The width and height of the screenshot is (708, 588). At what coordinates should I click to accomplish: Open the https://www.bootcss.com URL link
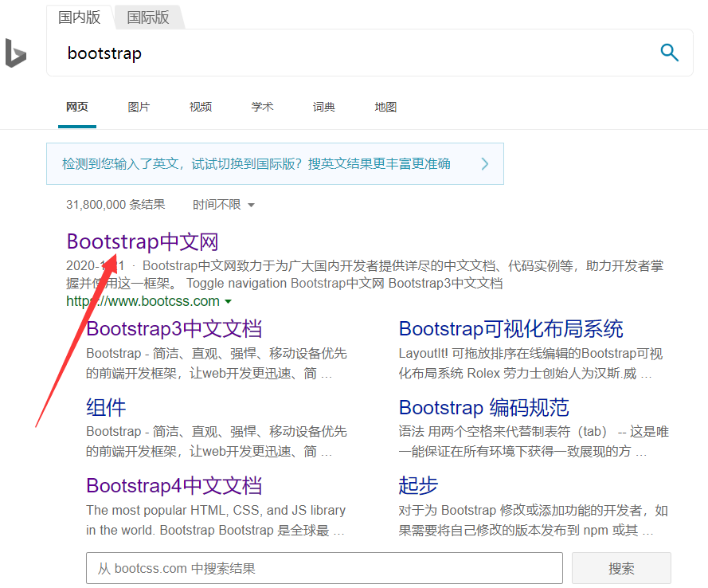(x=143, y=301)
